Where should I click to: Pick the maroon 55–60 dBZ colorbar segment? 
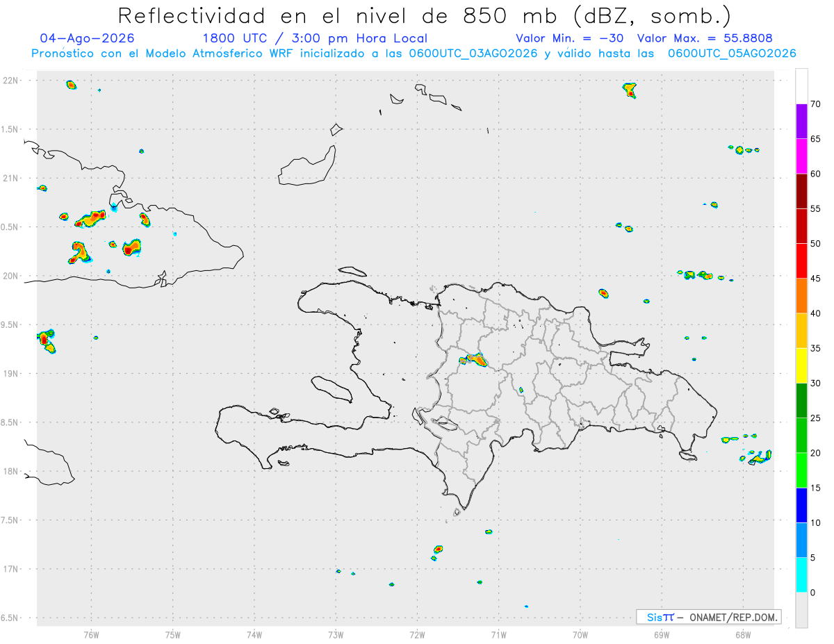(801, 191)
